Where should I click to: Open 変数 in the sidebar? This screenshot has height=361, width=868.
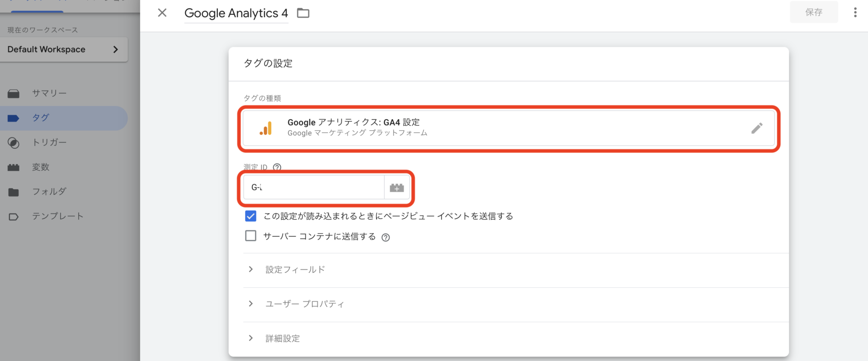pyautogui.click(x=64, y=167)
